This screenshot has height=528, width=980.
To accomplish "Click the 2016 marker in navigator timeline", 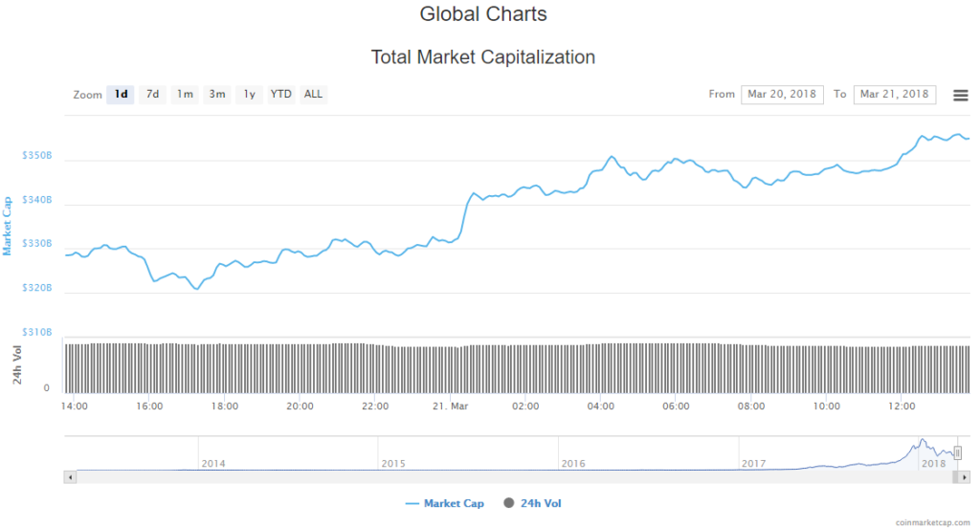I will (x=573, y=463).
